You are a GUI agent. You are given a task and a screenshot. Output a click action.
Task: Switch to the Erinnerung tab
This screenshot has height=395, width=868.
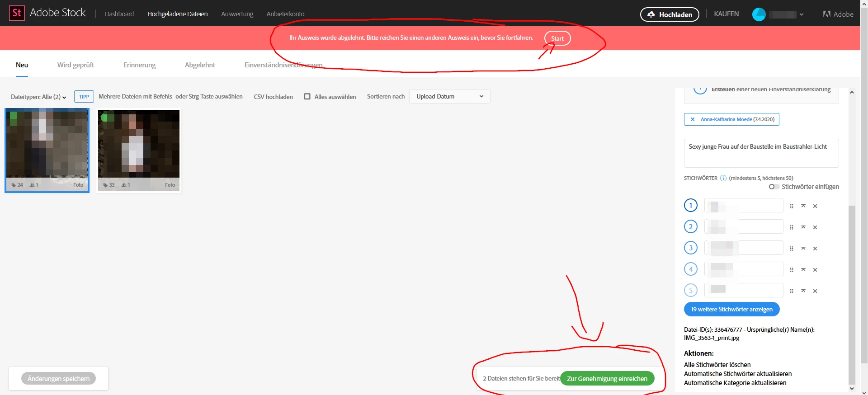click(x=139, y=65)
